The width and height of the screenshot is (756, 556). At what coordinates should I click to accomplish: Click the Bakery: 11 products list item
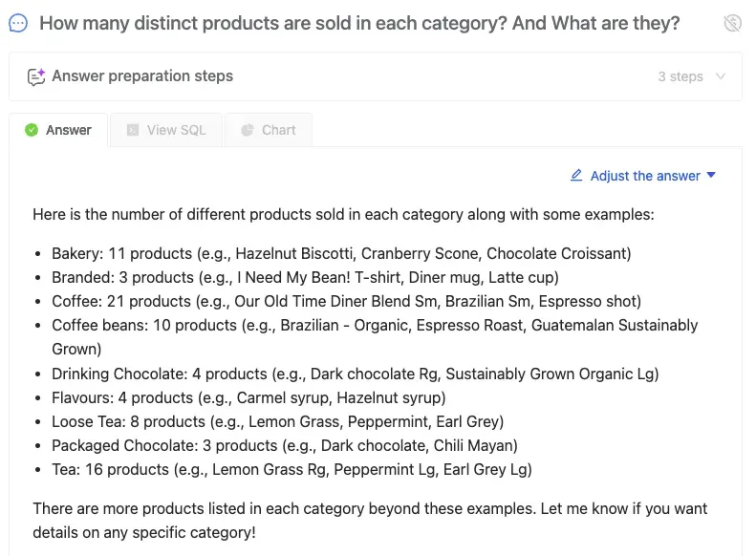(341, 253)
